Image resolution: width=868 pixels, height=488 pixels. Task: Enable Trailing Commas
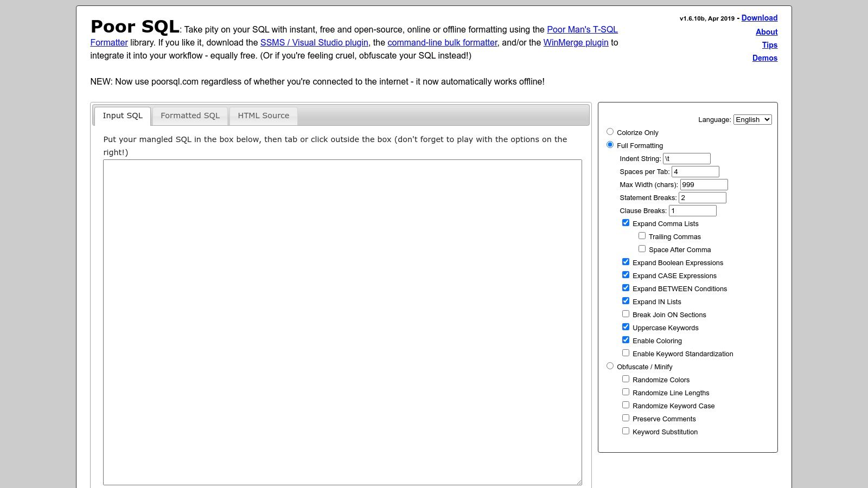tap(642, 235)
